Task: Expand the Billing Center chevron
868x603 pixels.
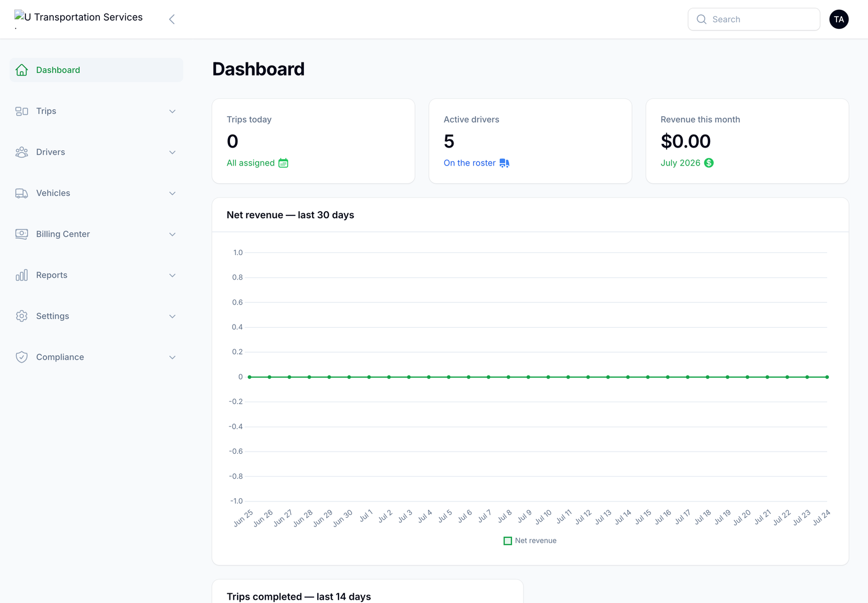Action: click(x=173, y=234)
